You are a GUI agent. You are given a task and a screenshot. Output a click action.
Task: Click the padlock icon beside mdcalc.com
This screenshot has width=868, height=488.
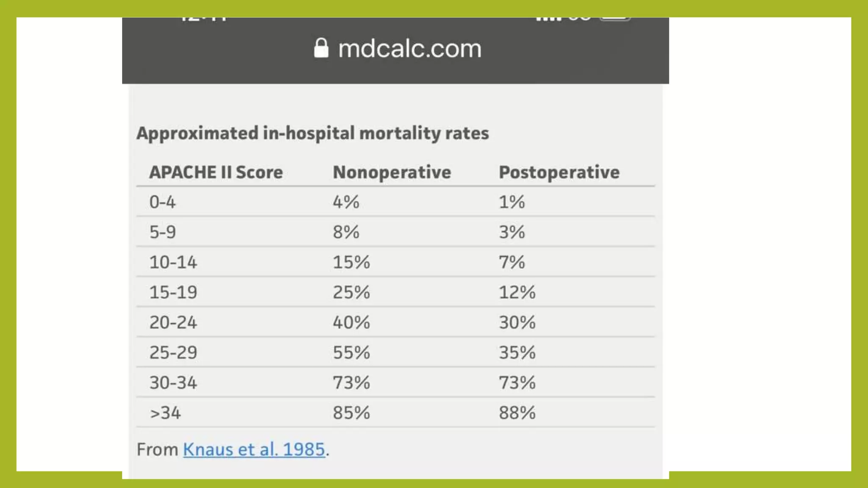(321, 48)
